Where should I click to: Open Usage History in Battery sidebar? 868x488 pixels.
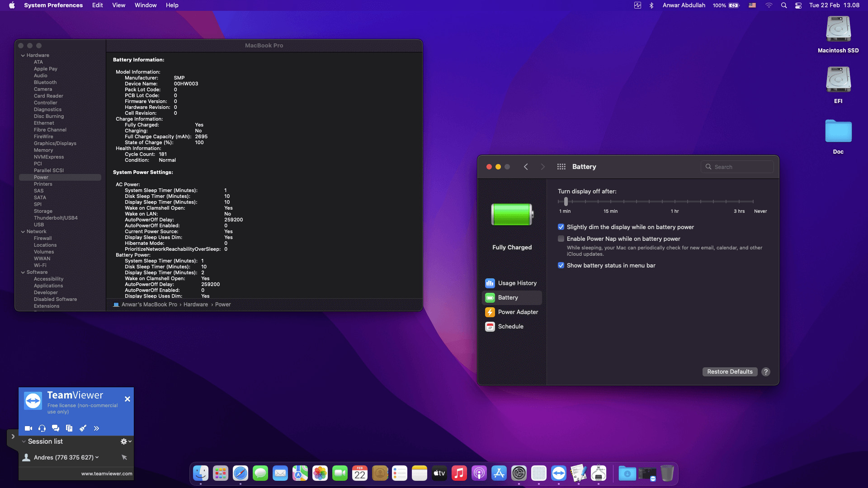point(511,283)
